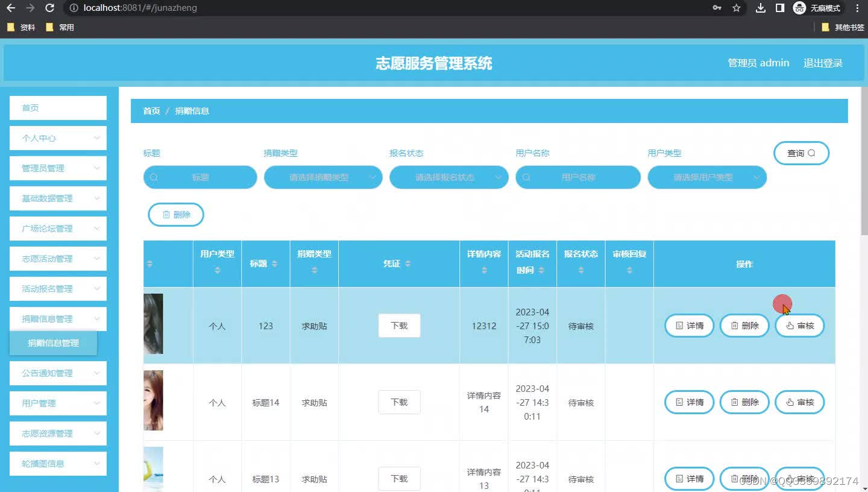Viewport: 868px width, 492px height.
Task: Sort by the 凭证 column arrows
Action: [407, 264]
